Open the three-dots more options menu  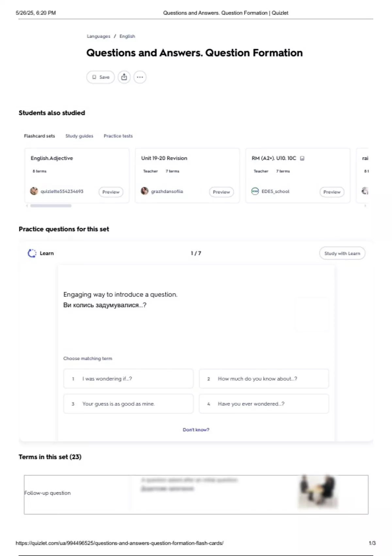click(x=140, y=77)
